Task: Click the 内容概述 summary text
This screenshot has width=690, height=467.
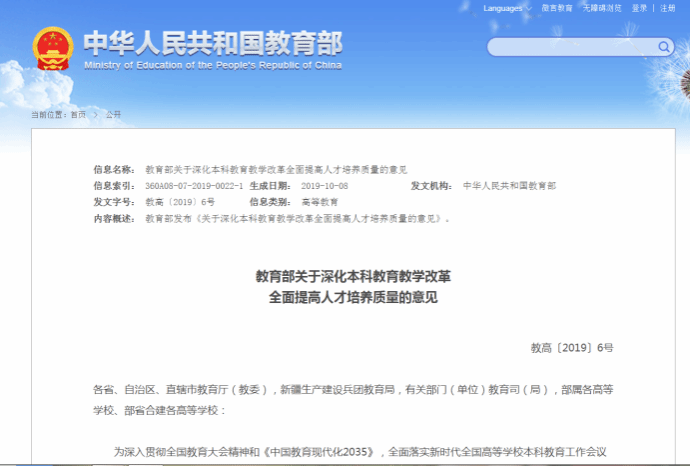Action: tap(297, 218)
